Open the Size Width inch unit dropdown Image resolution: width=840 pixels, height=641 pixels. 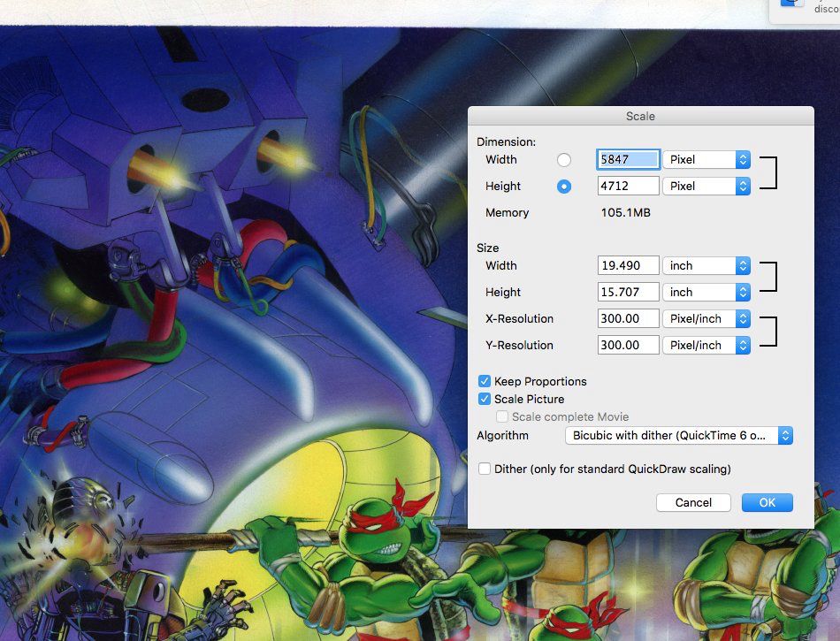click(706, 265)
